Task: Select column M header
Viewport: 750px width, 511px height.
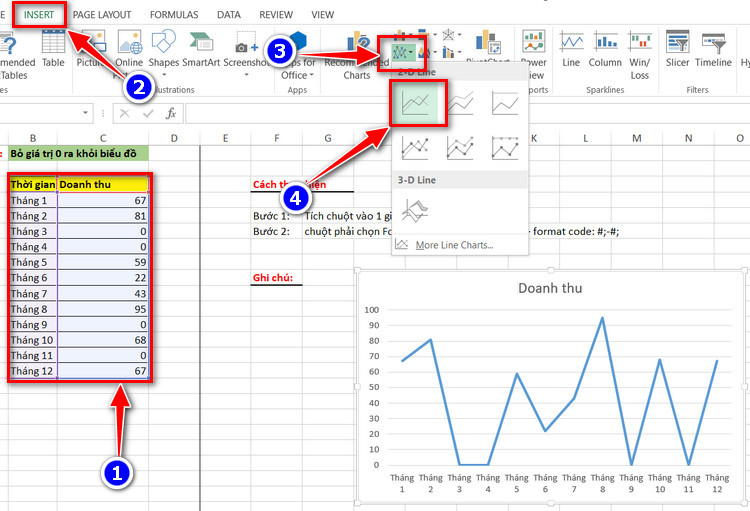Action: (x=637, y=138)
